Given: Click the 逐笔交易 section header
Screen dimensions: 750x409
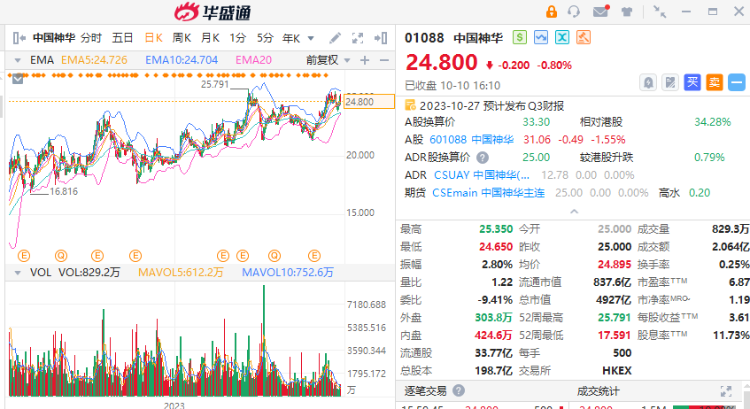Looking at the screenshot, I should [425, 391].
